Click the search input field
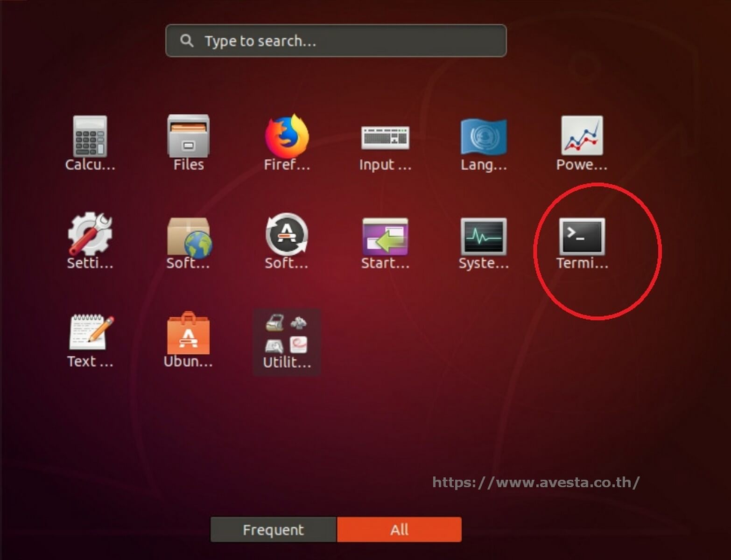Image resolution: width=731 pixels, height=560 pixels. tap(335, 41)
